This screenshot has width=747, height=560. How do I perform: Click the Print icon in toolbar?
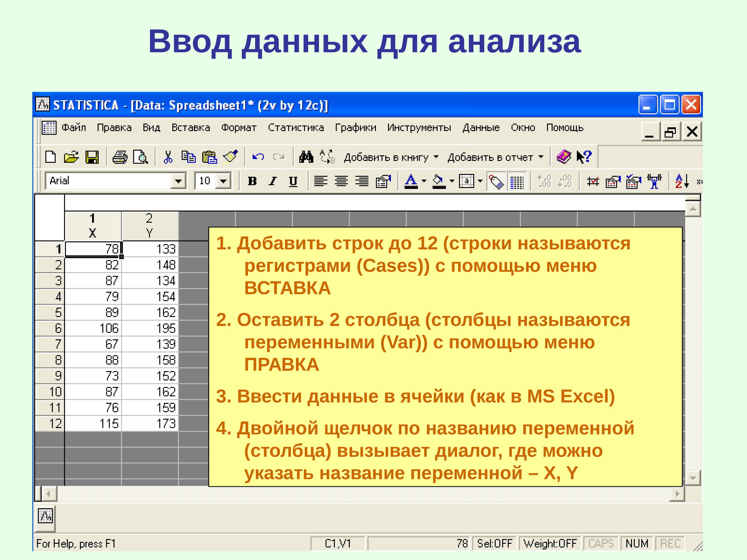(120, 157)
